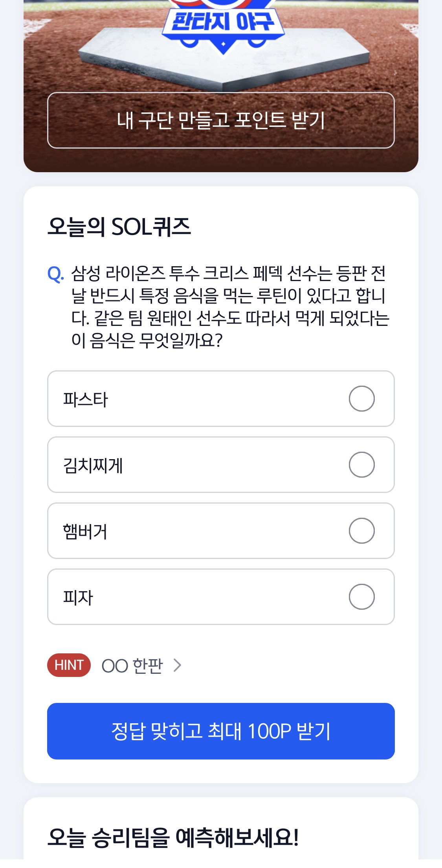Select the 김치찌개 radio circle

click(x=361, y=465)
